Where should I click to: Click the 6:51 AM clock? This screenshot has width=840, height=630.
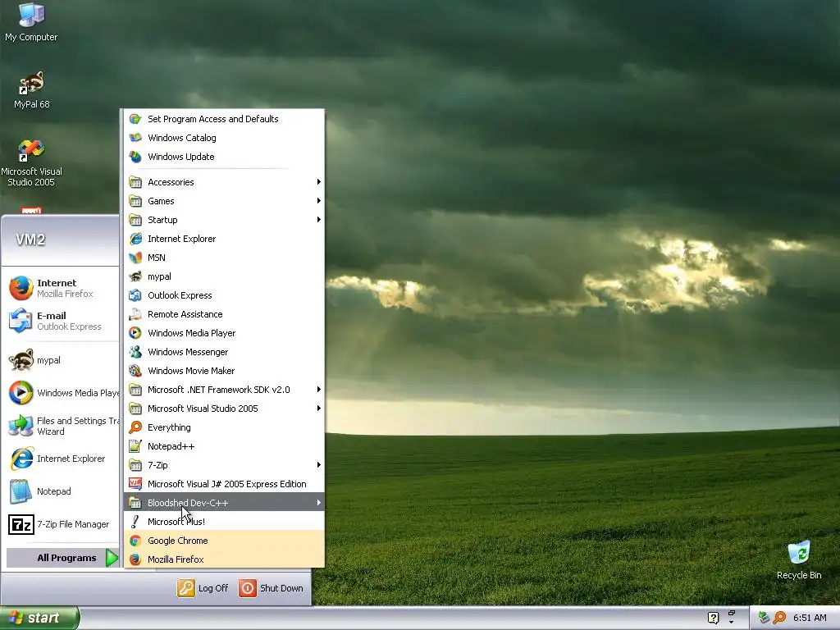coord(810,618)
